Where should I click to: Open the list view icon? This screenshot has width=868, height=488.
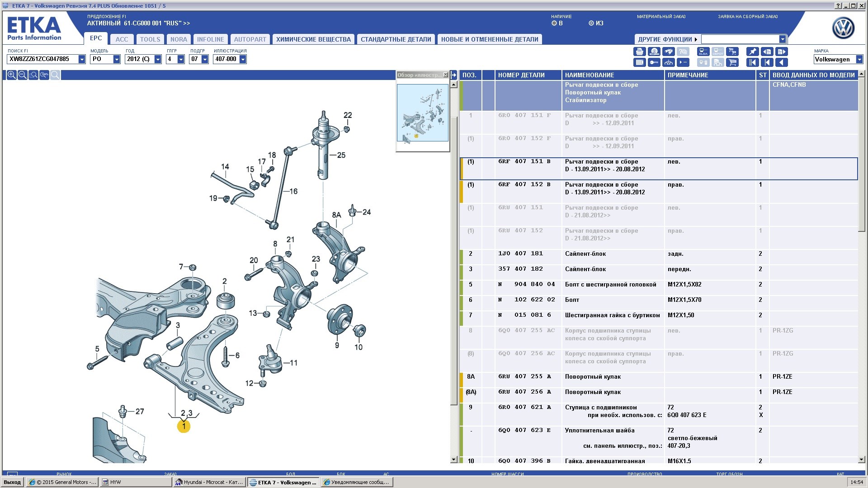[639, 62]
